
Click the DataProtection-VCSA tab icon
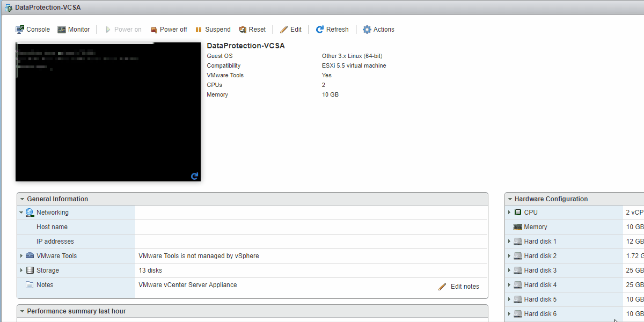point(9,8)
